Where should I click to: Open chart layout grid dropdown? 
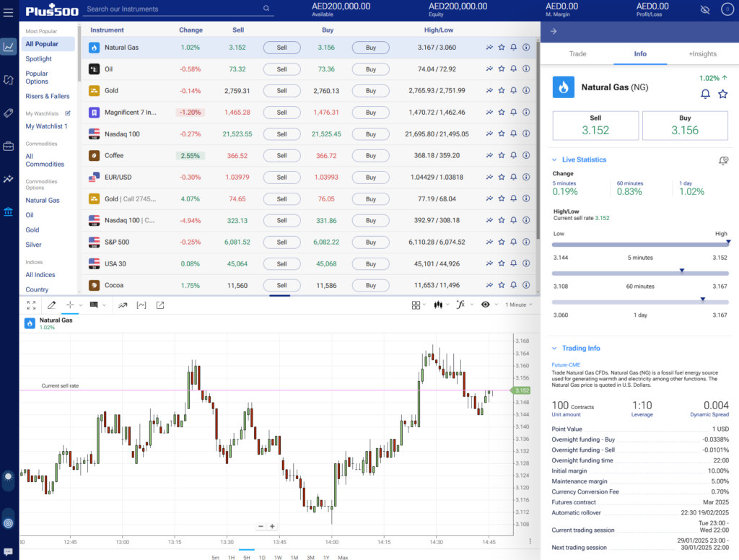[x=418, y=305]
